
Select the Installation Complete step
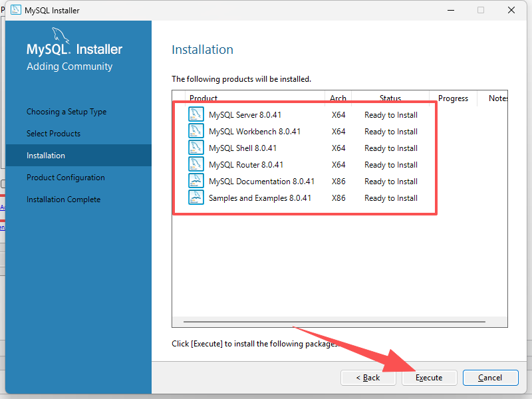tap(63, 199)
